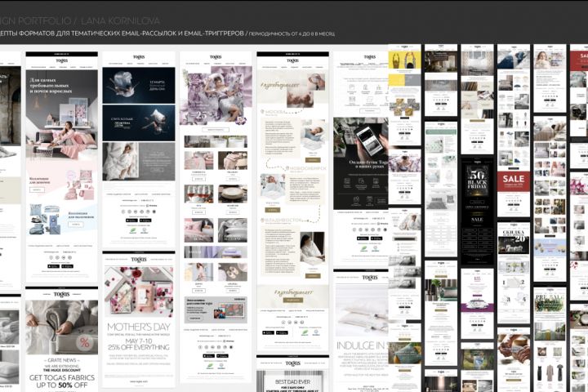Screen dimensions: 588x392
Task: Click the INDULGE IN headline text
Action: click(x=362, y=345)
